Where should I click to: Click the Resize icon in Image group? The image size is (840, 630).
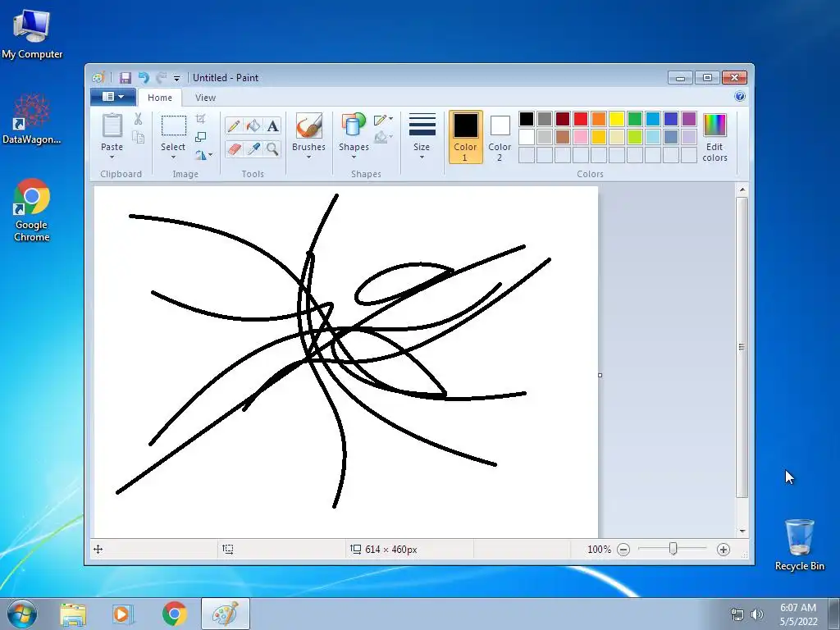coord(200,137)
